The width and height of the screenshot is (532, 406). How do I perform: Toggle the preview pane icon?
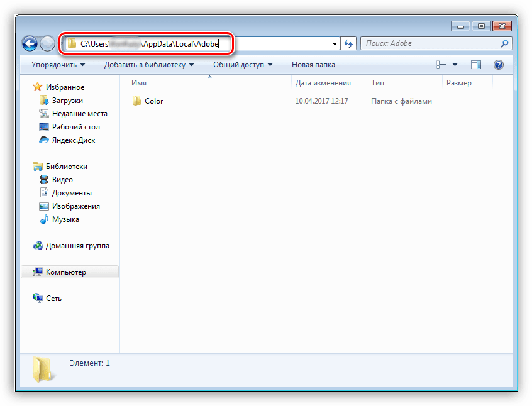click(476, 65)
